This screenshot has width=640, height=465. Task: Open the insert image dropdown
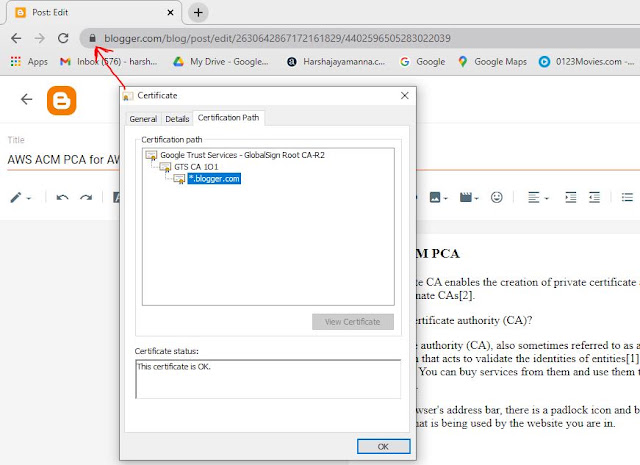tap(438, 198)
